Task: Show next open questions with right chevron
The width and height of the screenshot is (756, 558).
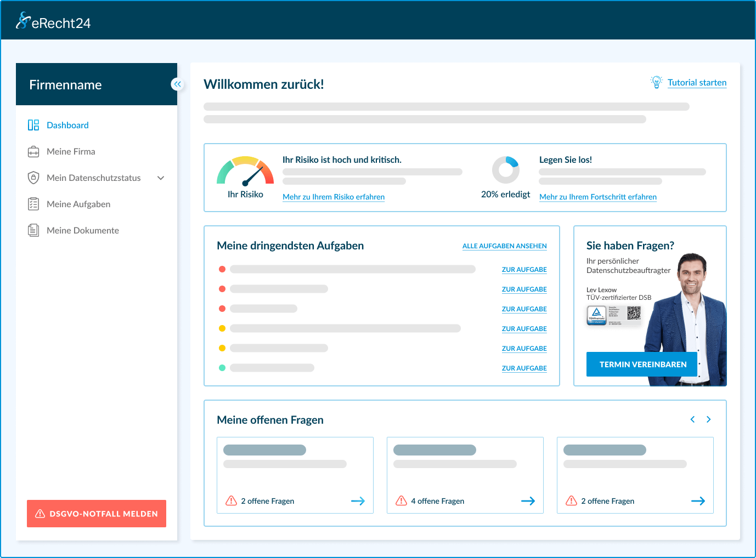Action: click(x=709, y=419)
